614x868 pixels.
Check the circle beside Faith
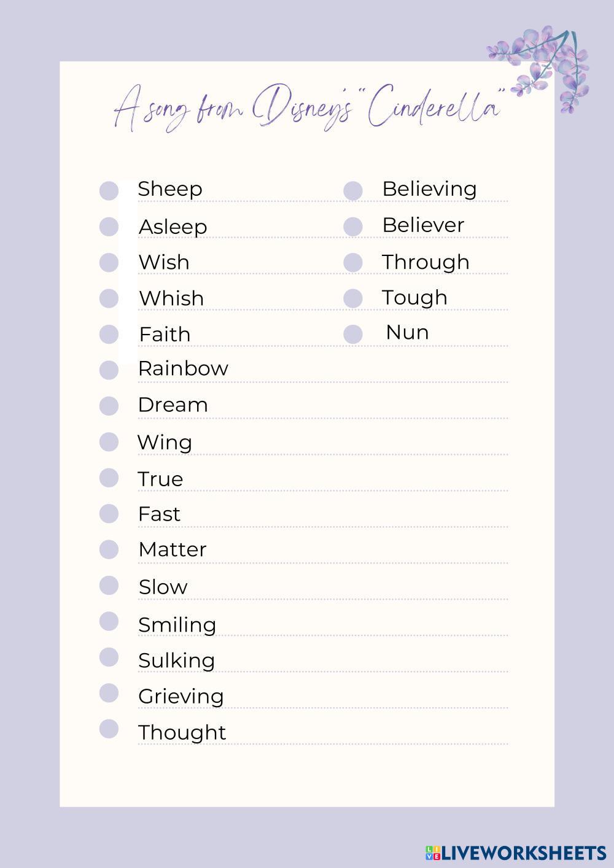point(109,335)
